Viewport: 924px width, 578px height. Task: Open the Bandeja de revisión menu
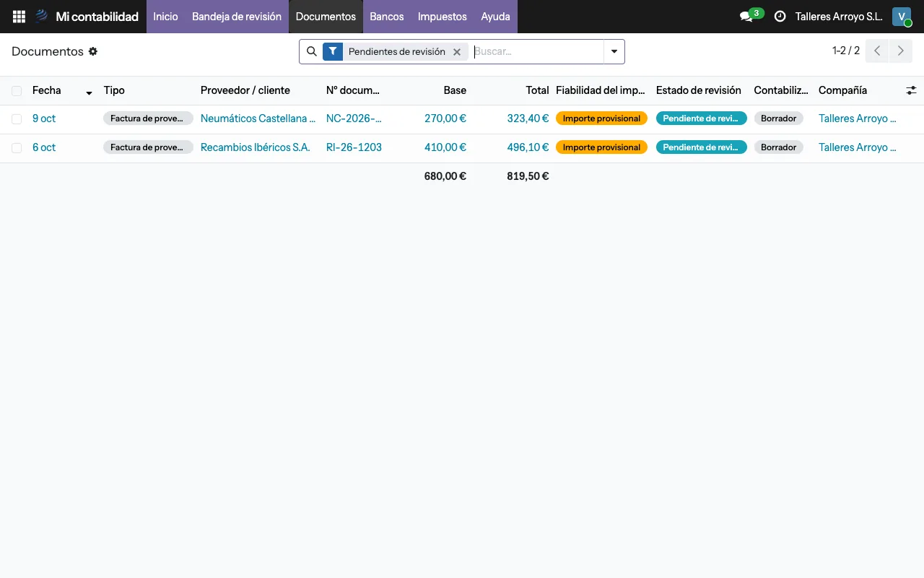pyautogui.click(x=237, y=17)
